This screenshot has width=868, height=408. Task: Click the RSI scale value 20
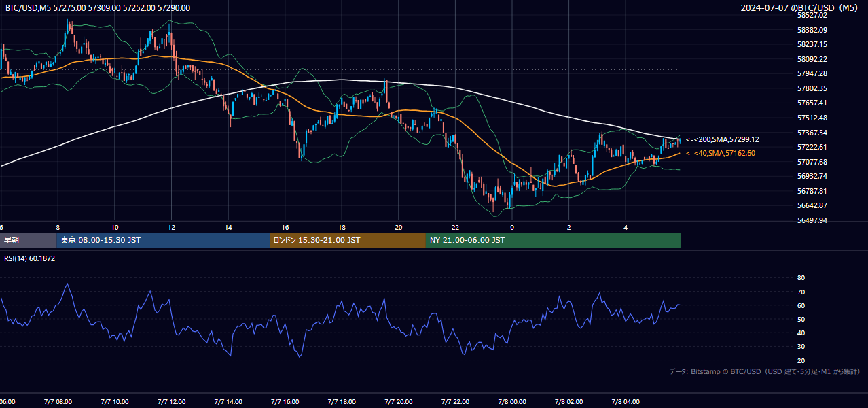point(801,360)
